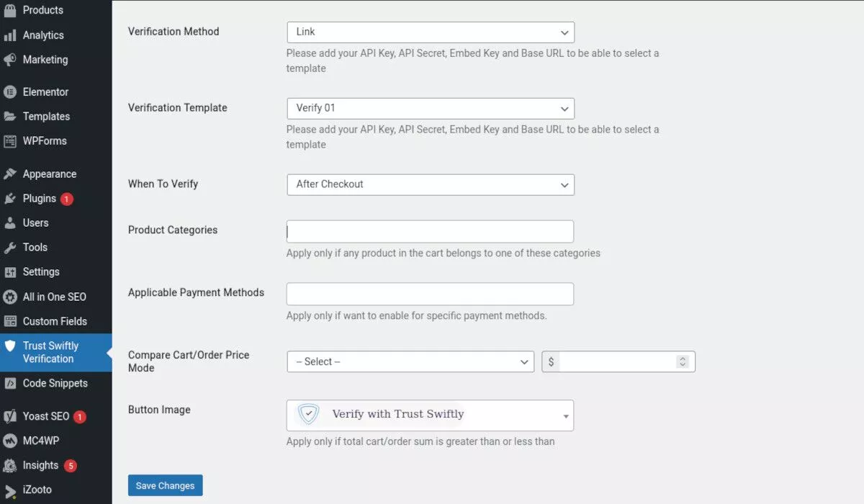Open the When To Verify dropdown
864x504 pixels.
click(431, 184)
